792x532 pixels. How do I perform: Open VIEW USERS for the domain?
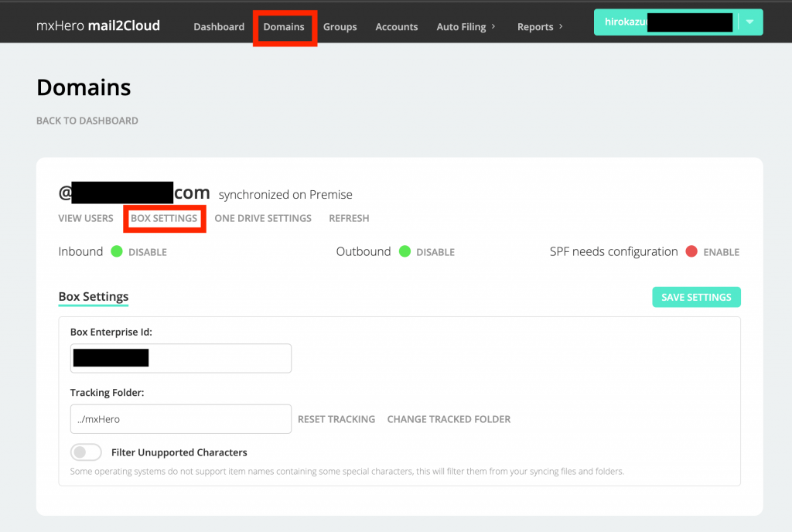(x=86, y=218)
